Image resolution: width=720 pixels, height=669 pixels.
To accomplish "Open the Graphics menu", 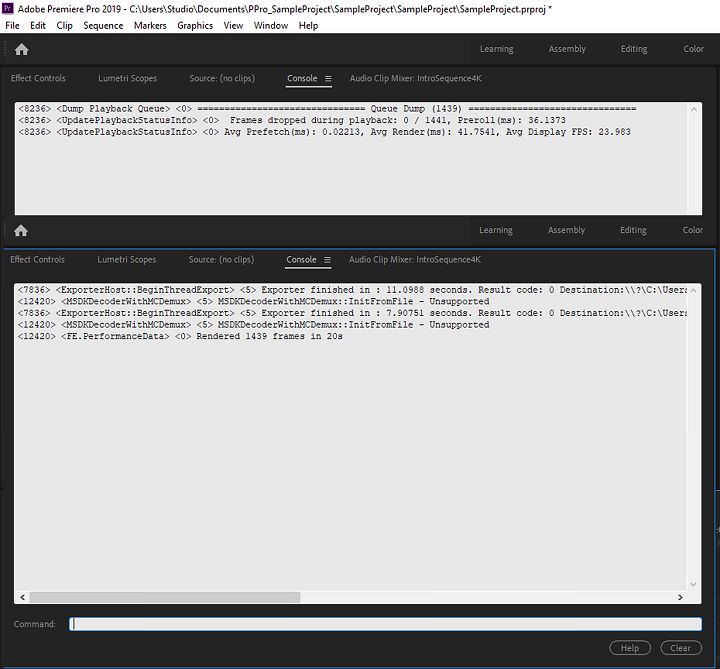I will pos(195,25).
